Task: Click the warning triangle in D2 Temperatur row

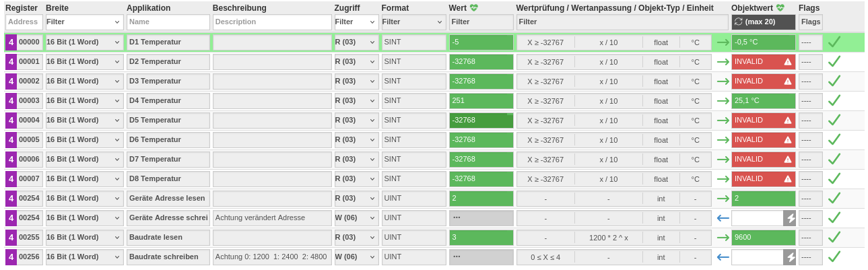Action: tap(787, 61)
